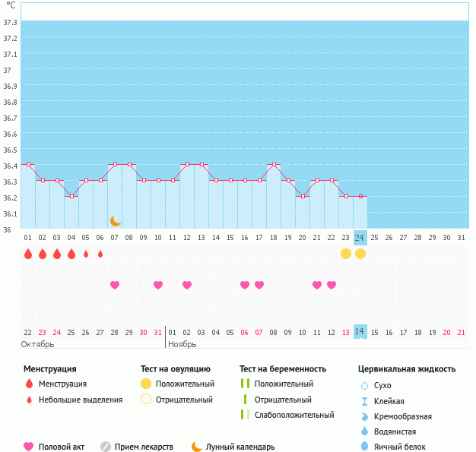Select highlighted cycle day 24
This screenshot has width=476, height=452.
360,238
